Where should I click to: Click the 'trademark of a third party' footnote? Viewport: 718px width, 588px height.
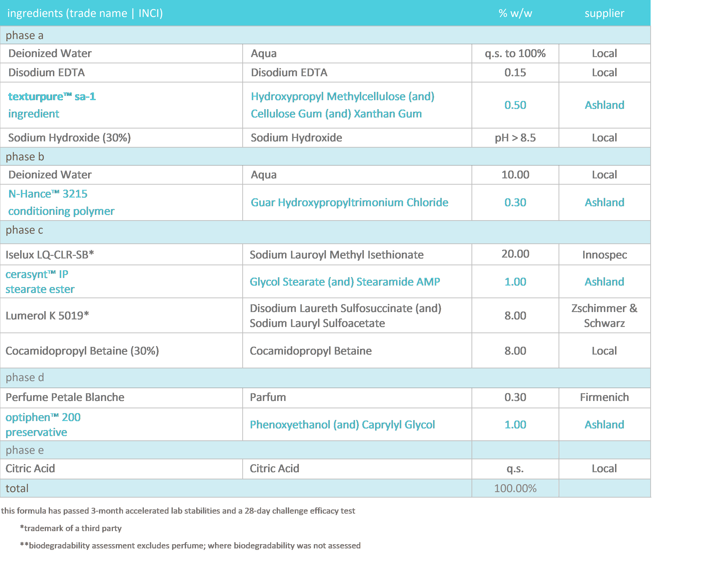(x=71, y=528)
